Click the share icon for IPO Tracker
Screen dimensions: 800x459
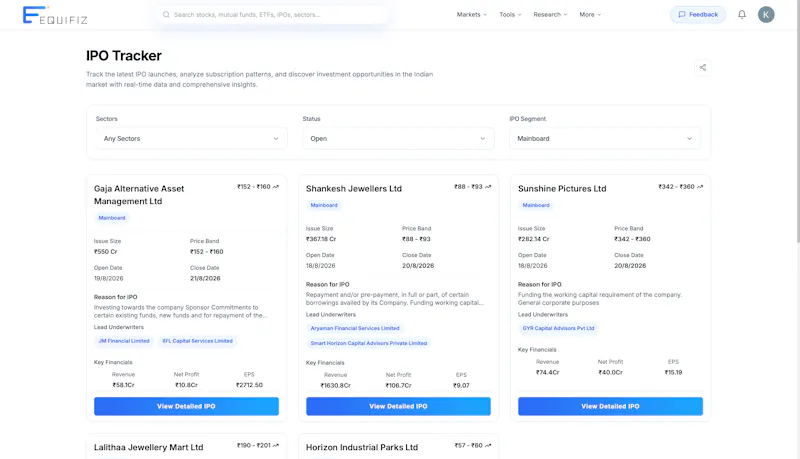[x=703, y=67]
